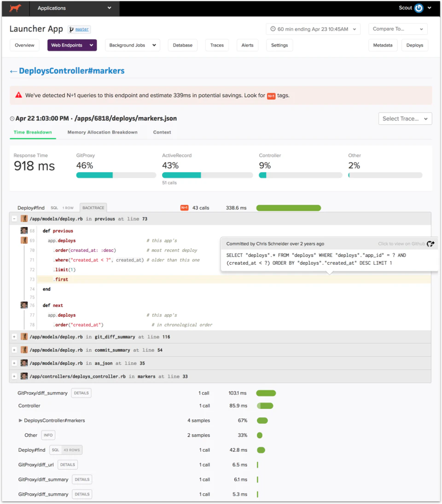Click the Scout power icon top right
This screenshot has height=504, width=442.
pyautogui.click(x=419, y=8)
